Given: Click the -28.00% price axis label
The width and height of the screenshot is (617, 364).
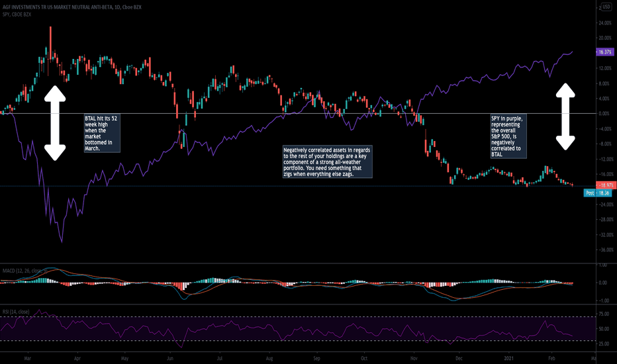Looking at the screenshot, I should (605, 220).
